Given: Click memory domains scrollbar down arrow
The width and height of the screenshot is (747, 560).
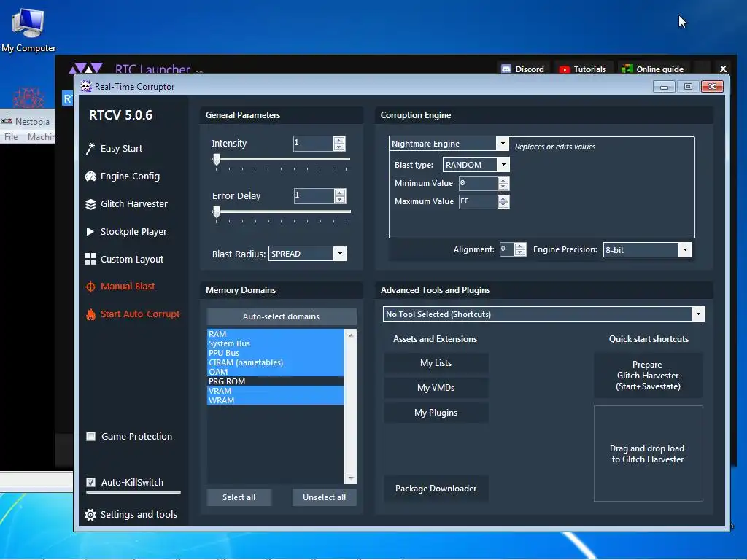Looking at the screenshot, I should pyautogui.click(x=351, y=478).
